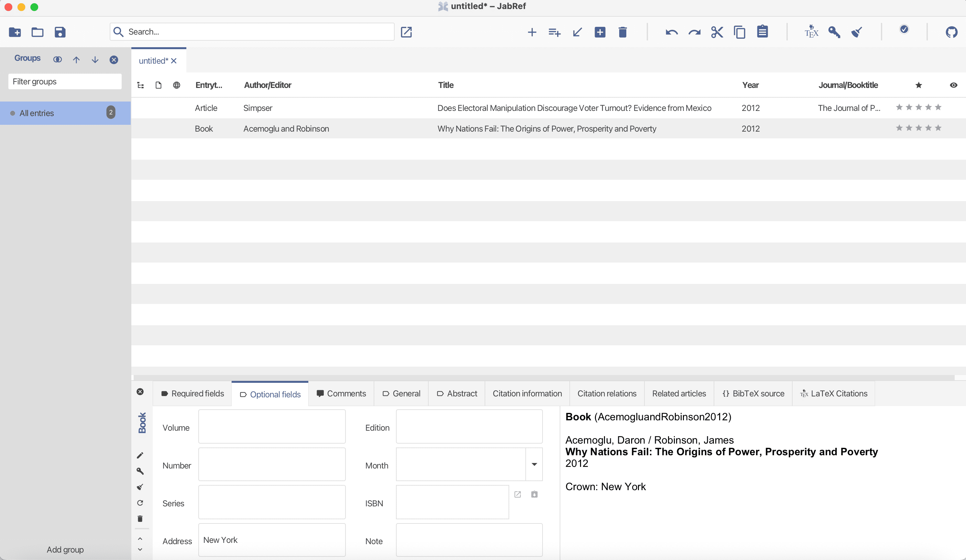Click the Undo arrow icon
This screenshot has height=560, width=966.
[671, 32]
